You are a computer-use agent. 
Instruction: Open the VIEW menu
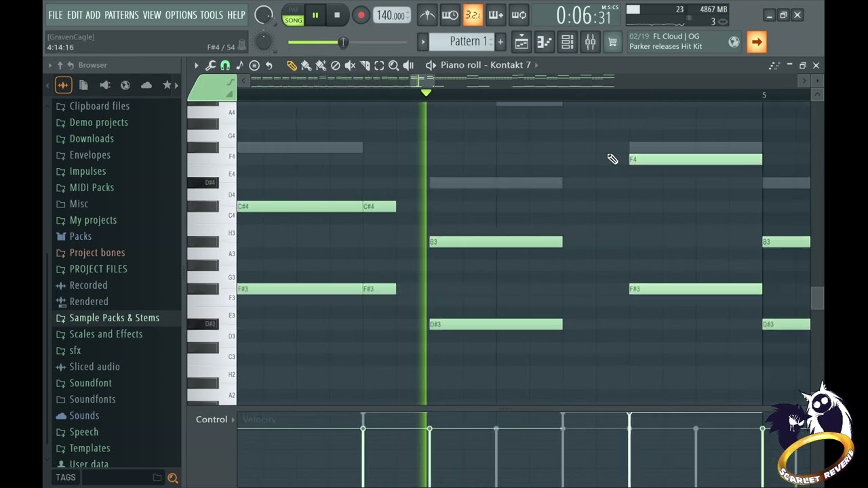coord(152,15)
